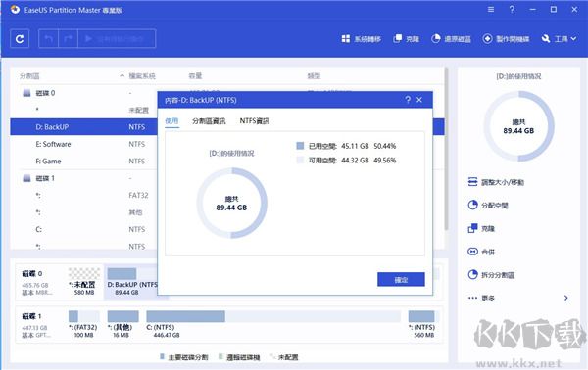Switch to the NTFS資訊 tab

click(255, 121)
